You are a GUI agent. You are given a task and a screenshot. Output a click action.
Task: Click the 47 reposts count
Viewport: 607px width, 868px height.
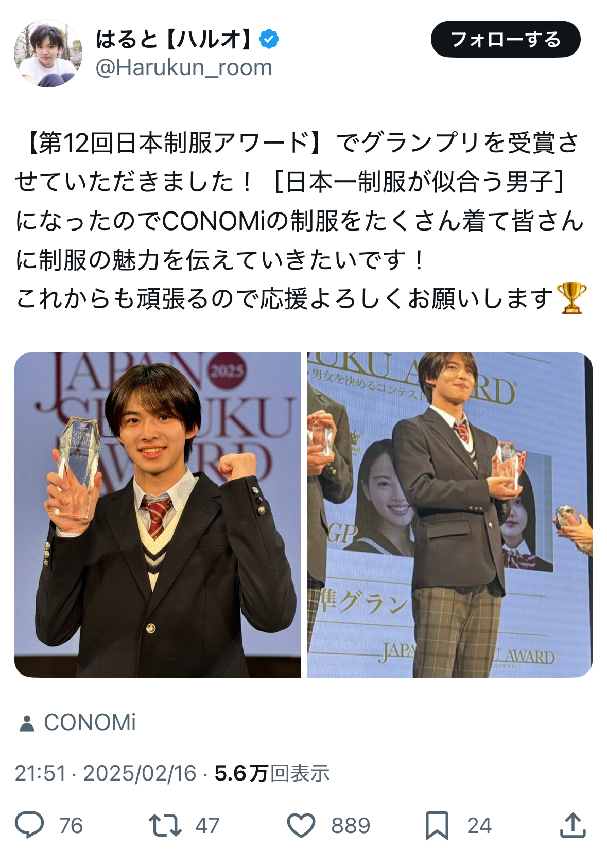pyautogui.click(x=207, y=826)
